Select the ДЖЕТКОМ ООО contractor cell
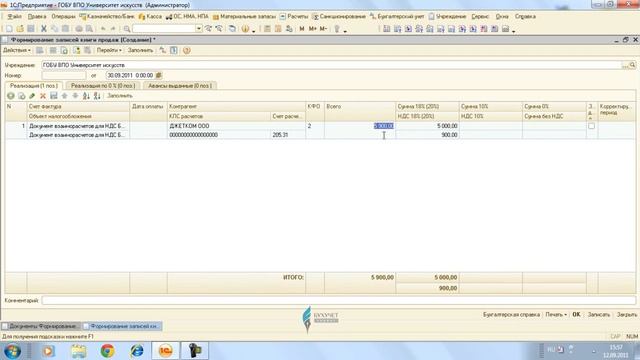Image resolution: width=640 pixels, height=360 pixels. pyautogui.click(x=236, y=126)
